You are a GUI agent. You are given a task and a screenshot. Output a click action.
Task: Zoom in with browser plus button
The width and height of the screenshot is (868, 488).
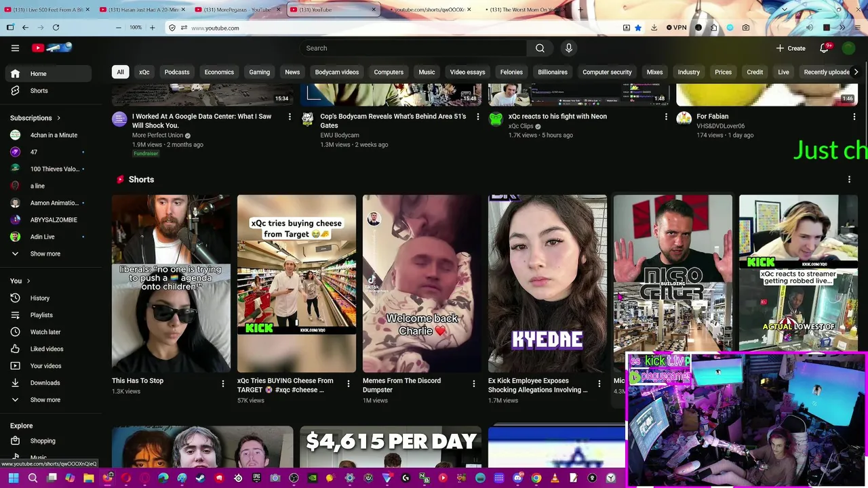pyautogui.click(x=152, y=28)
